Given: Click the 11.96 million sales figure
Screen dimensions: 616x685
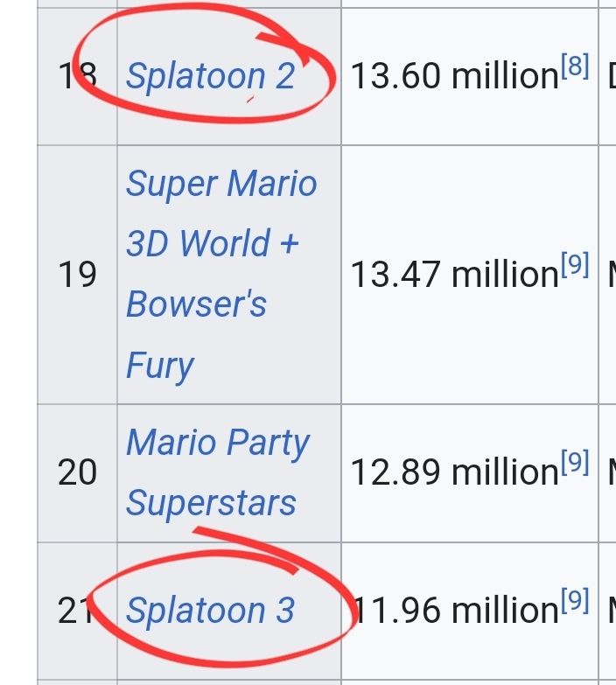Looking at the screenshot, I should 453,611.
